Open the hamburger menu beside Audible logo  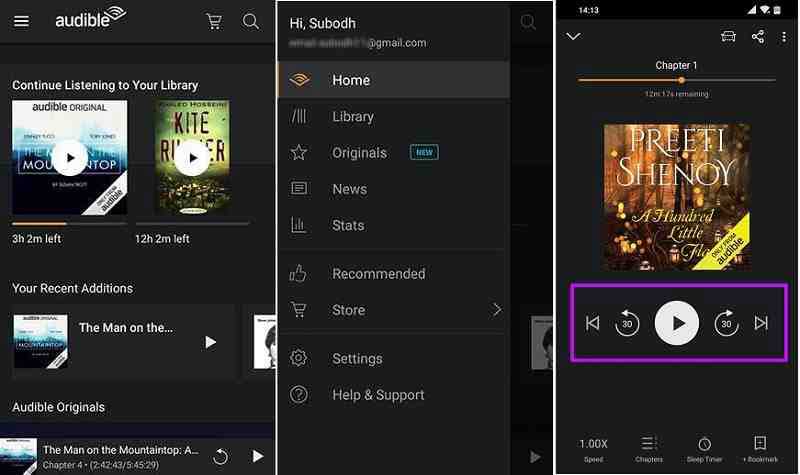[21, 21]
